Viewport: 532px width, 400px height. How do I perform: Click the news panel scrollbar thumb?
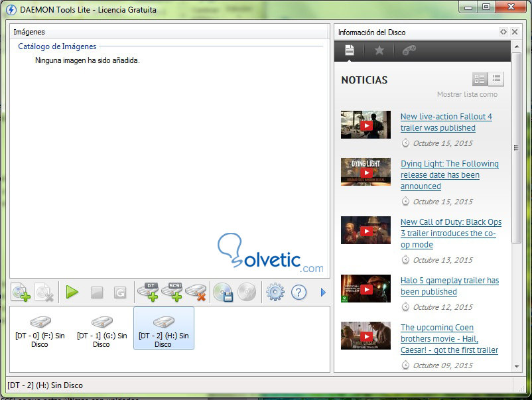coord(516,147)
